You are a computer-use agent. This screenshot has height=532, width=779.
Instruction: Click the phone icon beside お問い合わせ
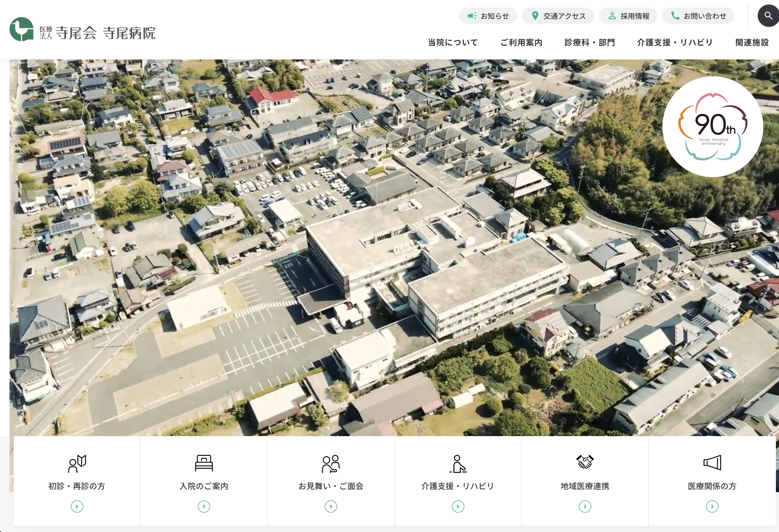(675, 16)
